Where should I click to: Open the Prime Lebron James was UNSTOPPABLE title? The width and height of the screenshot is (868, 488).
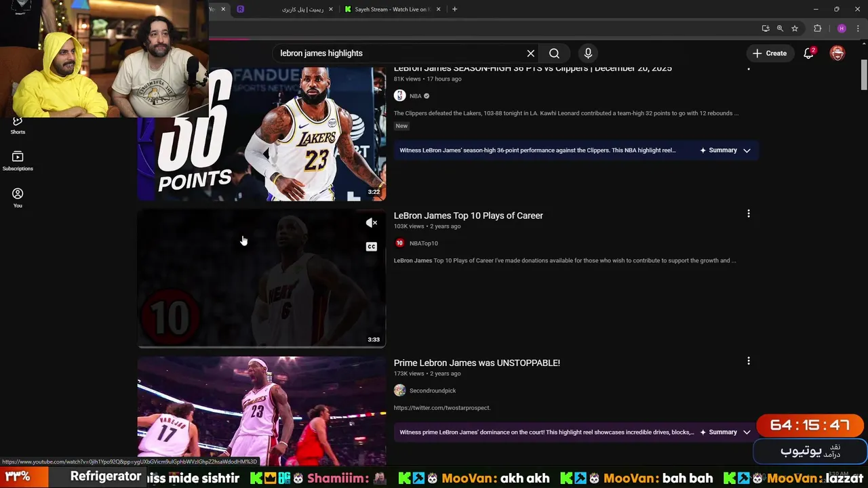(x=477, y=363)
